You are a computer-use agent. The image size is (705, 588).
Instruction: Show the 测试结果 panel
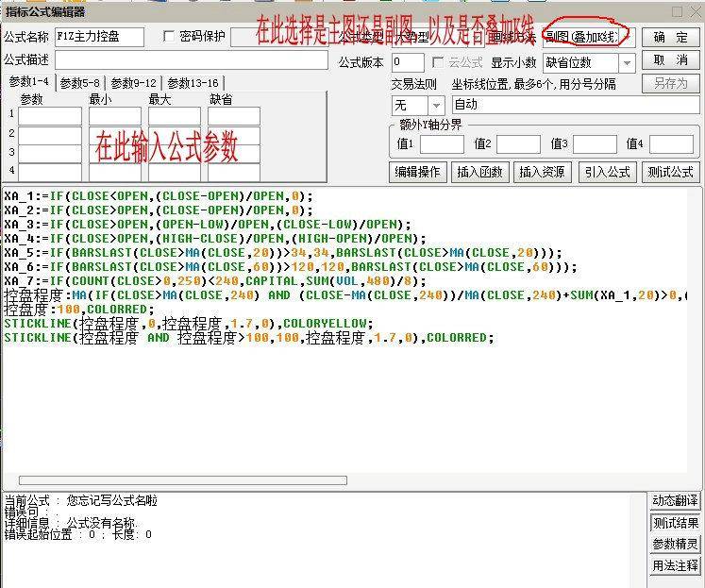676,523
